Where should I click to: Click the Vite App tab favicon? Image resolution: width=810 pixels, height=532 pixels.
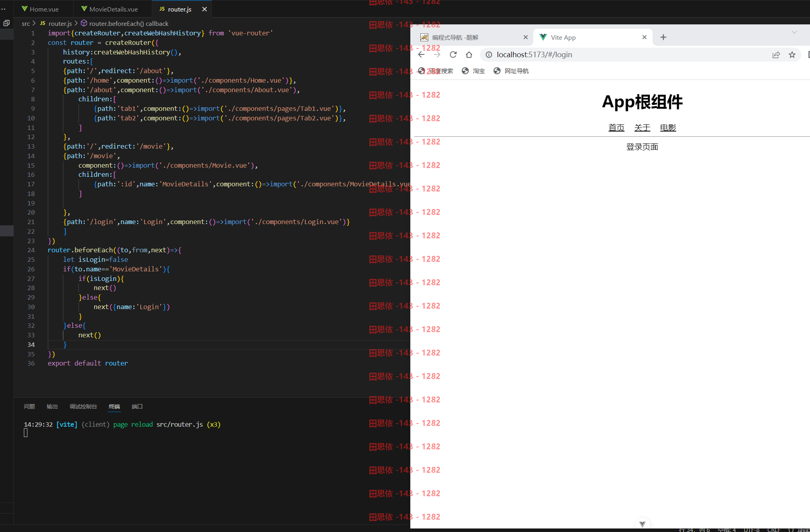tap(543, 37)
